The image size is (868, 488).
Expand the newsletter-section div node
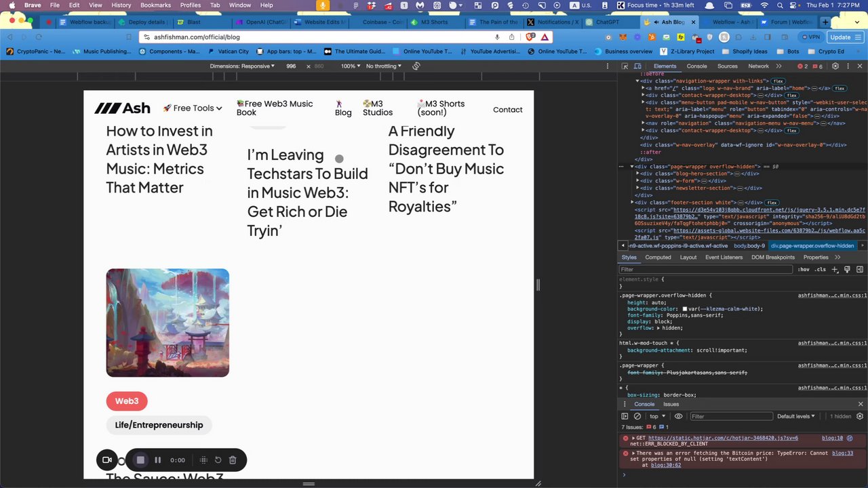pyautogui.click(x=638, y=188)
